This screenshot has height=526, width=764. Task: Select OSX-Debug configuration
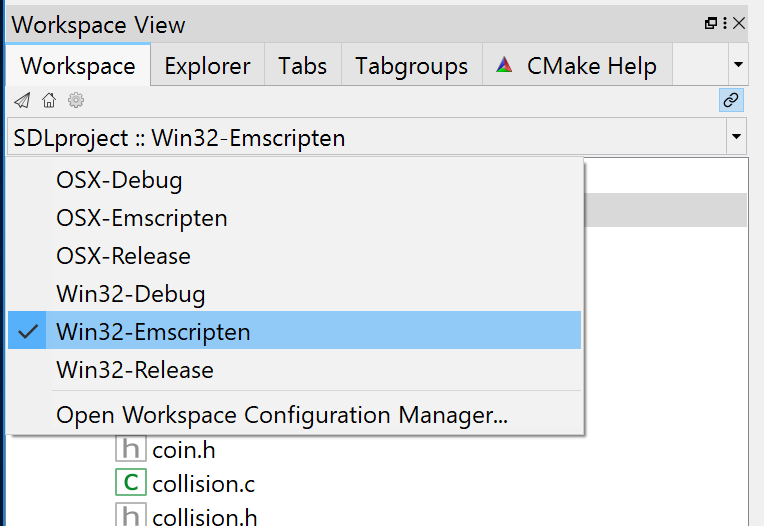[x=294, y=180]
